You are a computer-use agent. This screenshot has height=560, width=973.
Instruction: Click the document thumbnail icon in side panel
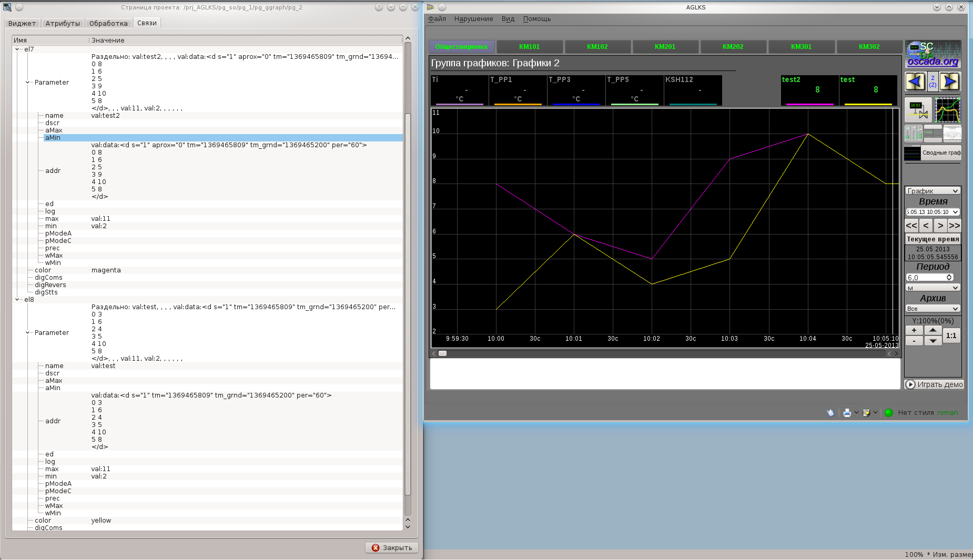coord(952,134)
